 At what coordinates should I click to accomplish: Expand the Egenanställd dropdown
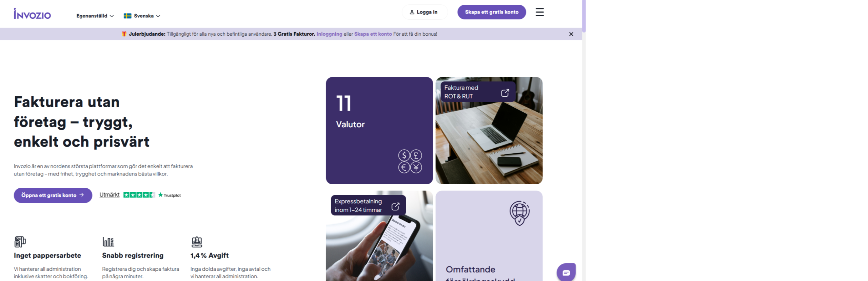(x=95, y=16)
